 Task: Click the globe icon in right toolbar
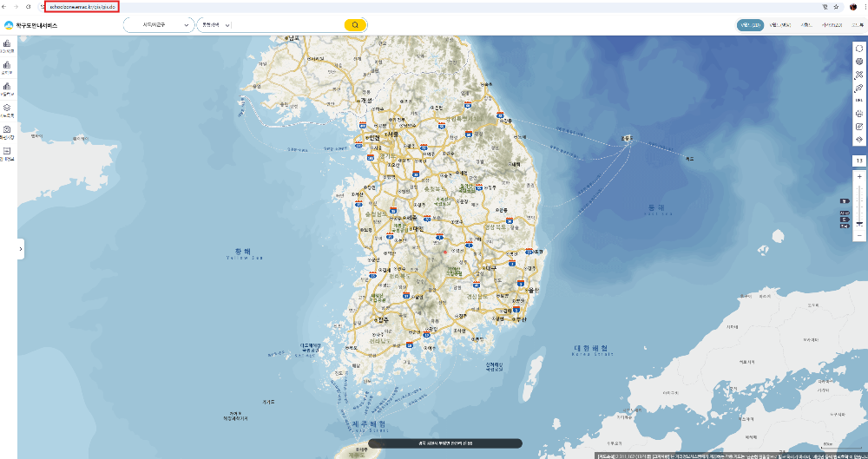pos(859,62)
